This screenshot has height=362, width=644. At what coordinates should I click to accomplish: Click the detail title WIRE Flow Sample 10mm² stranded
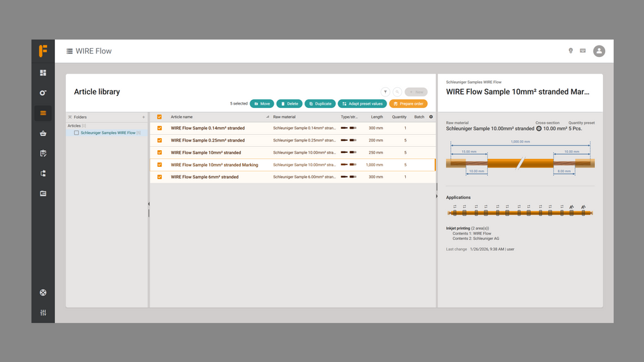point(517,92)
